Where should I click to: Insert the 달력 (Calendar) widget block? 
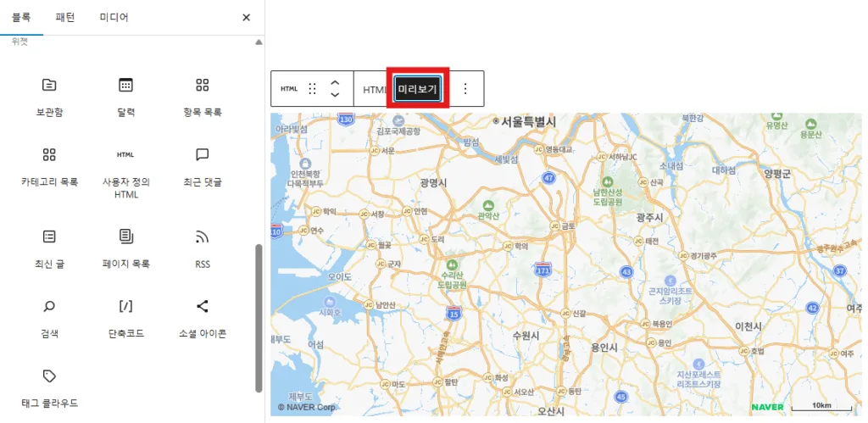pyautogui.click(x=126, y=97)
